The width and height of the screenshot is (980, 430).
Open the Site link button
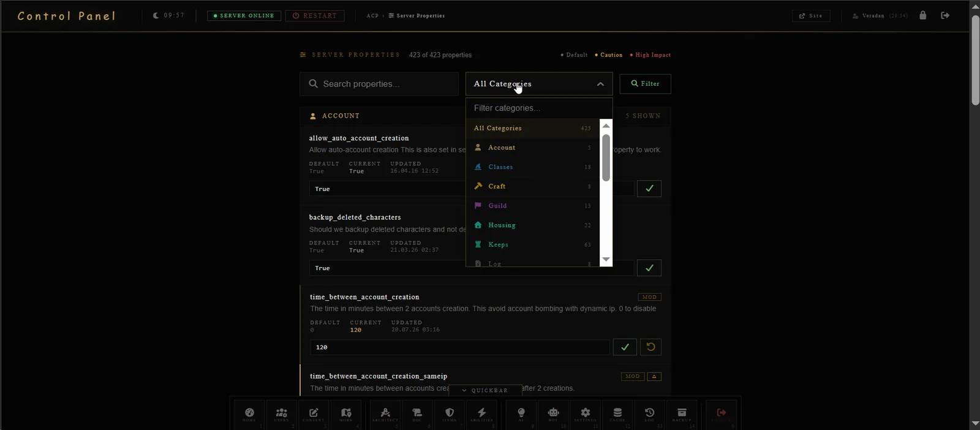point(811,16)
